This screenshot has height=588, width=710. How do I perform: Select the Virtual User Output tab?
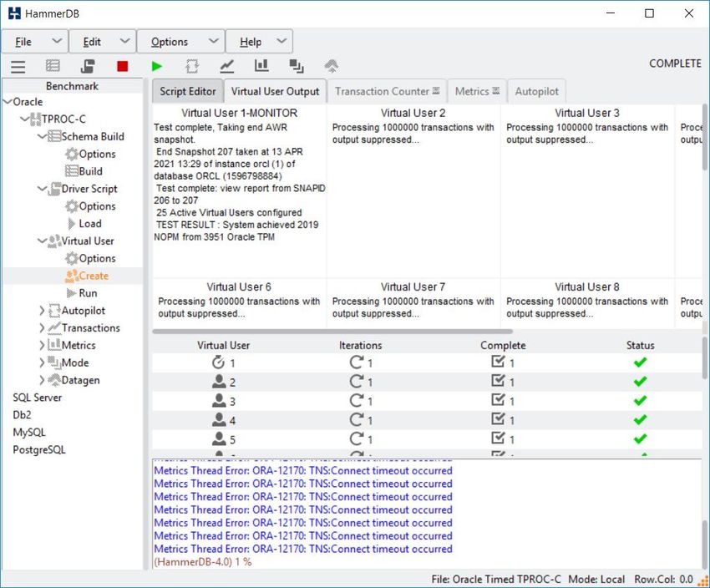[276, 91]
